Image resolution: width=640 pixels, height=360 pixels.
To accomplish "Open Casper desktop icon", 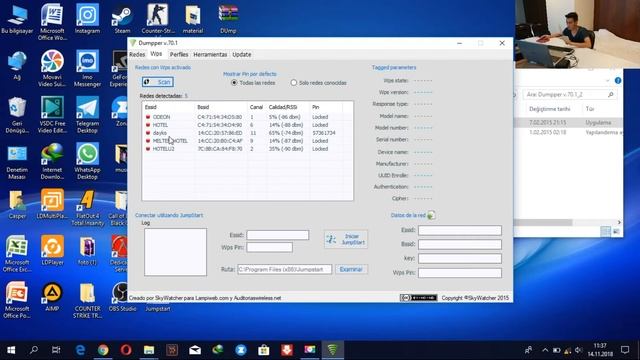I will [x=17, y=205].
